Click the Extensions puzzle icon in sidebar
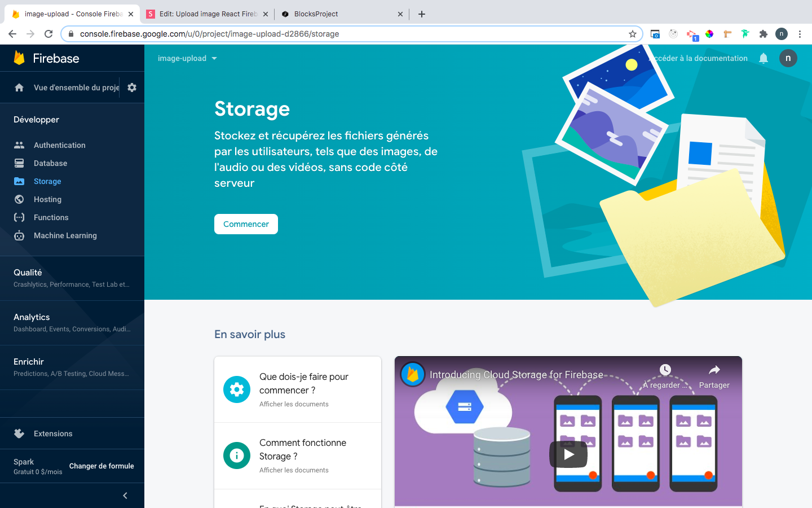This screenshot has width=812, height=508. tap(19, 433)
